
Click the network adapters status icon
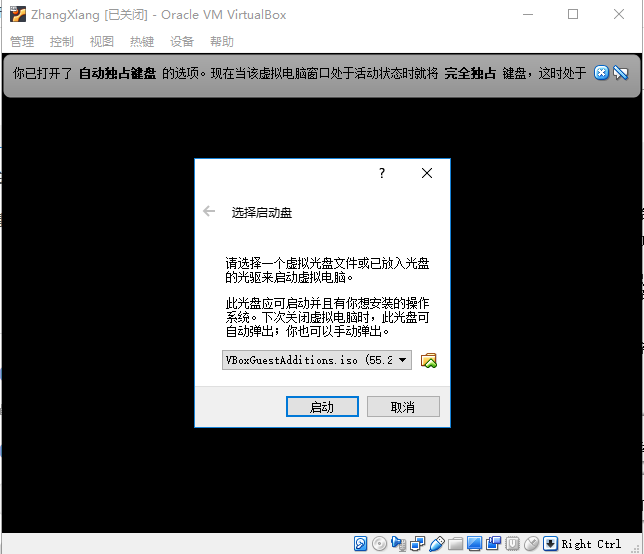point(417,543)
